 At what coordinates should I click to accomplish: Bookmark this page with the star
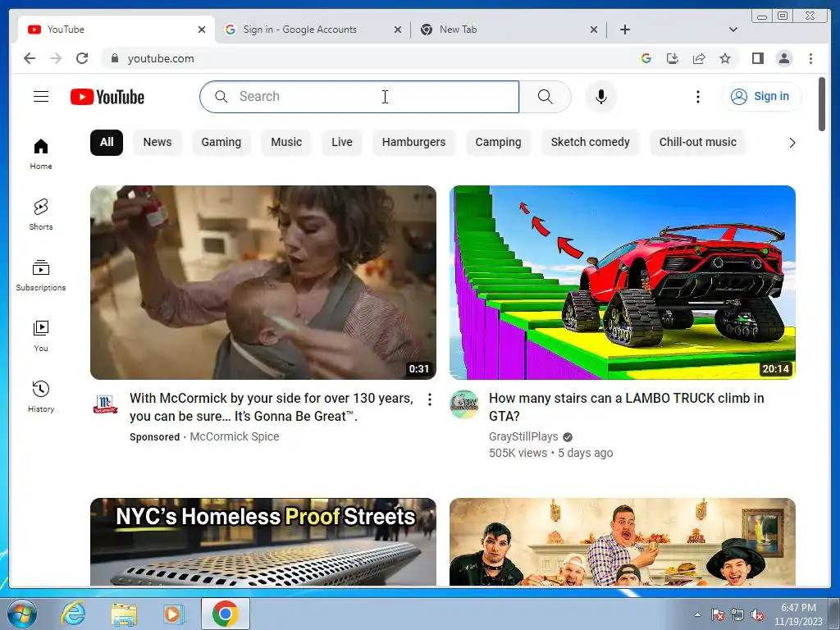click(725, 58)
